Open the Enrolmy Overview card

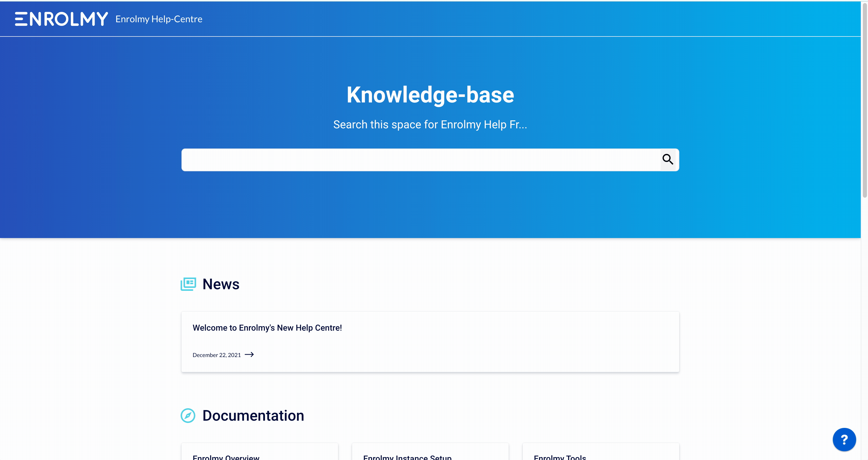[x=260, y=451]
